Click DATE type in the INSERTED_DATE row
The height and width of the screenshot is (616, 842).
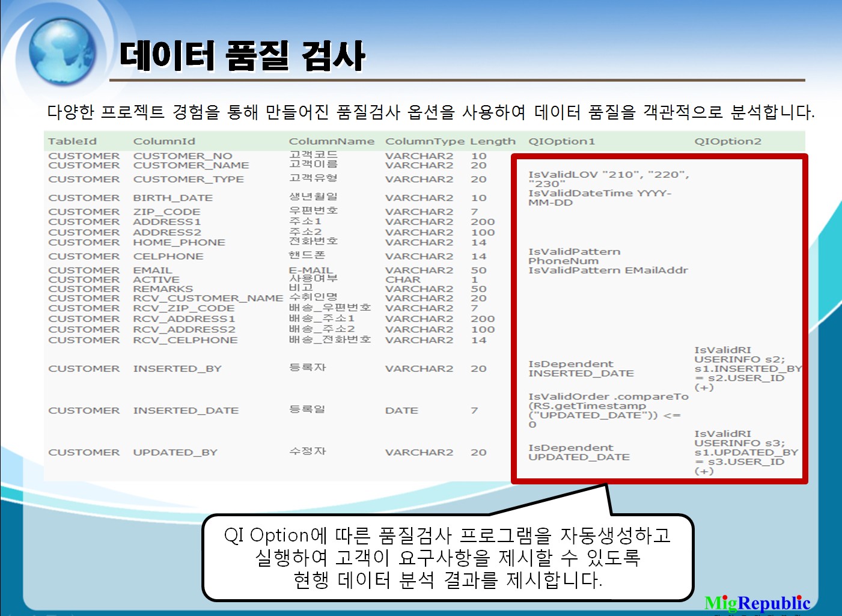[401, 410]
